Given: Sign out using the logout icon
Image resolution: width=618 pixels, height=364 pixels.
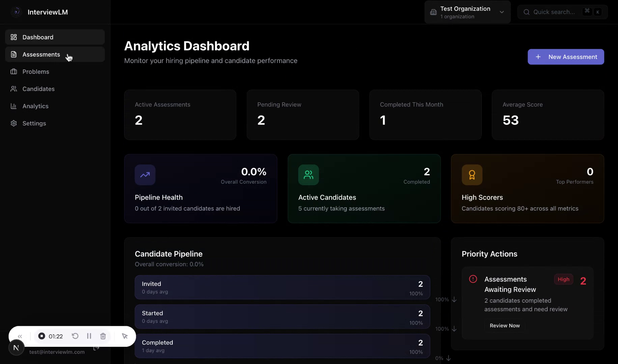Looking at the screenshot, I should point(96,348).
